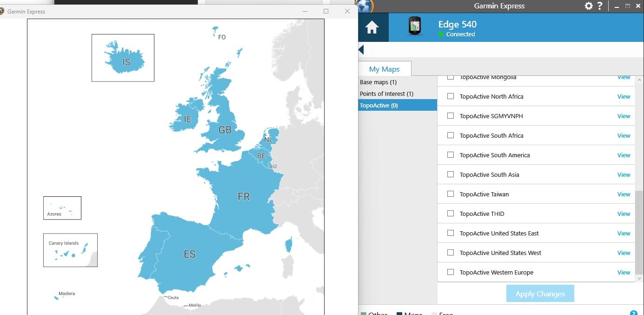The height and width of the screenshot is (315, 644).
Task: View the TopoActive South Asia map
Action: pos(624,174)
